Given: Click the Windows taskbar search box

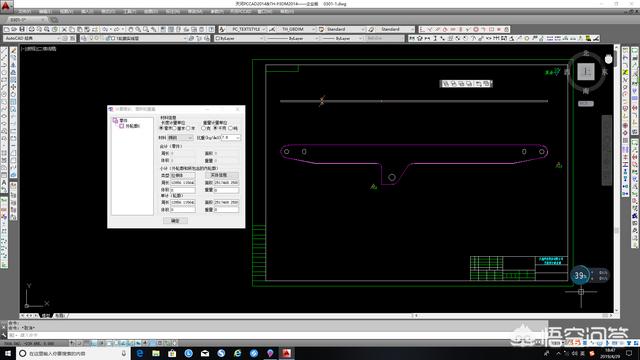Looking at the screenshot, I should (73, 353).
